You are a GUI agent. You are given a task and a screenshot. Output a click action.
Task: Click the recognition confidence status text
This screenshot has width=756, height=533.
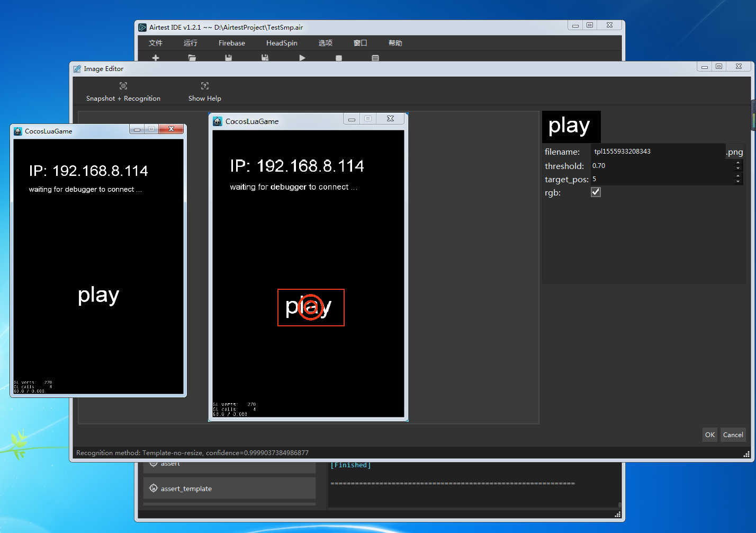192,453
